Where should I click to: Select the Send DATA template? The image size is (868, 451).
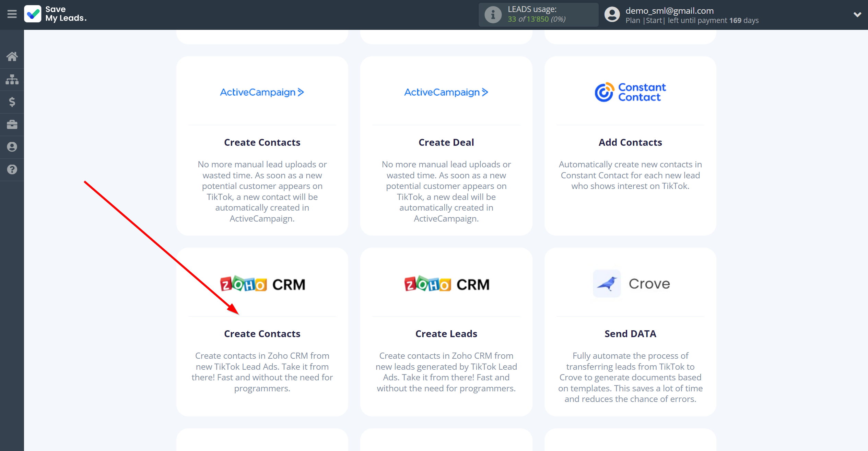(x=630, y=334)
